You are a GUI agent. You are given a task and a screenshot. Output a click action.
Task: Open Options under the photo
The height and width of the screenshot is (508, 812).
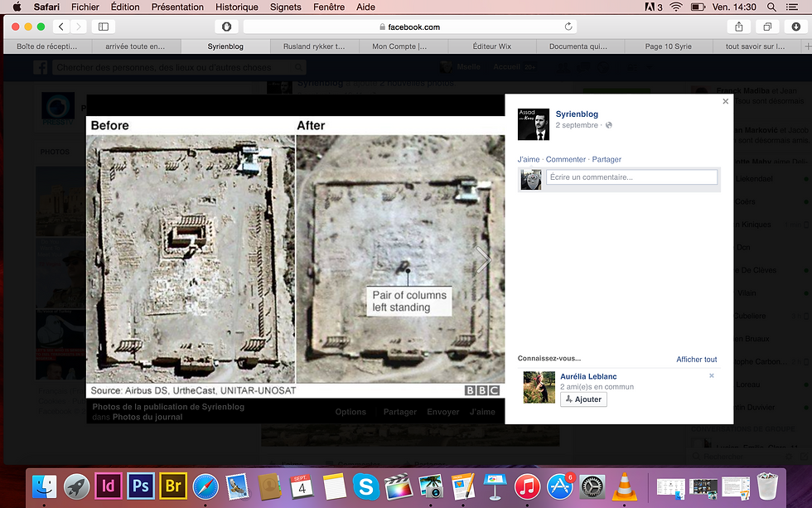coord(350,412)
